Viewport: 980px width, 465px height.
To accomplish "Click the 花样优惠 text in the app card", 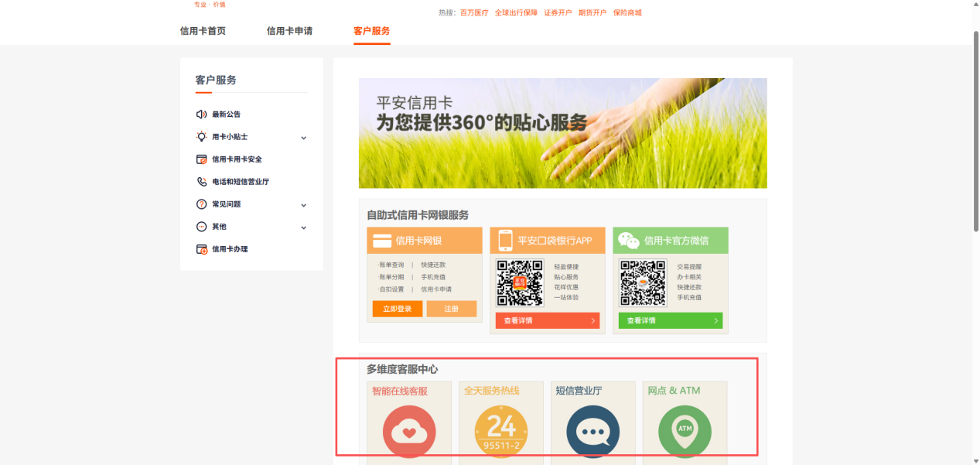I will (x=566, y=287).
